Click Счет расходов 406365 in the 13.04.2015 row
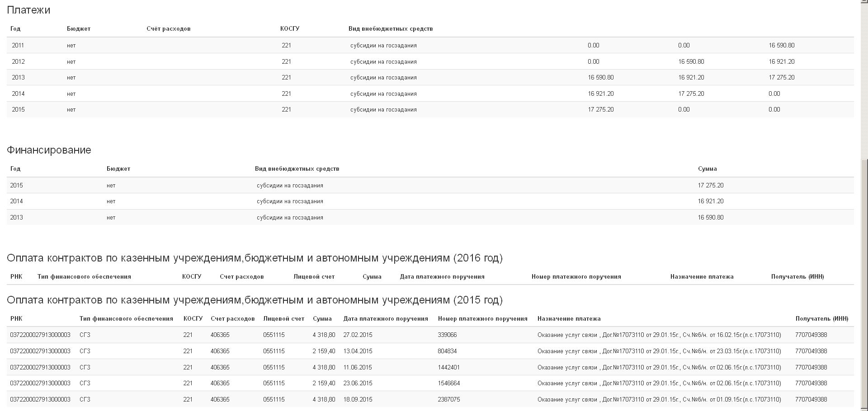 pyautogui.click(x=220, y=351)
